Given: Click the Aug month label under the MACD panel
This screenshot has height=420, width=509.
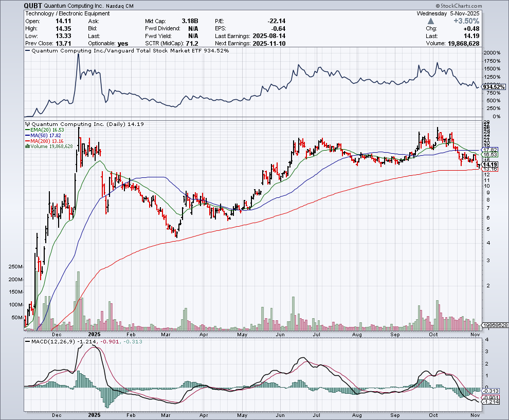Looking at the screenshot, I should [x=357, y=415].
